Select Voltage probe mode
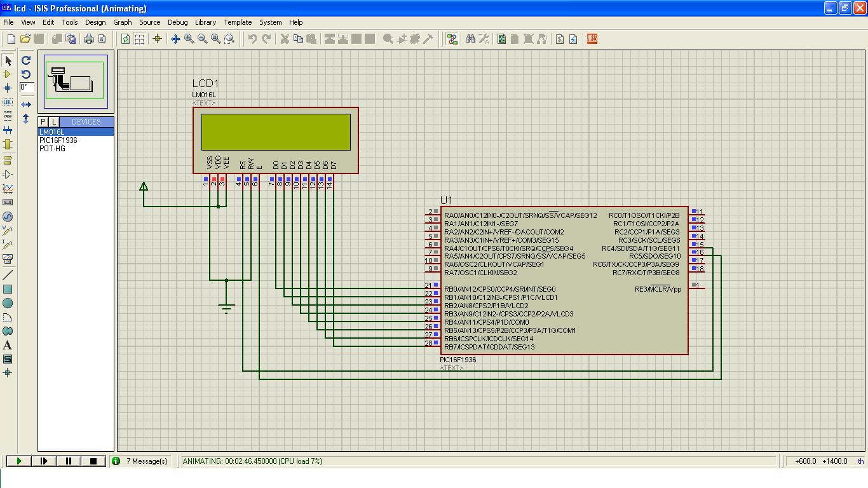Image resolution: width=868 pixels, height=488 pixels. (x=8, y=231)
